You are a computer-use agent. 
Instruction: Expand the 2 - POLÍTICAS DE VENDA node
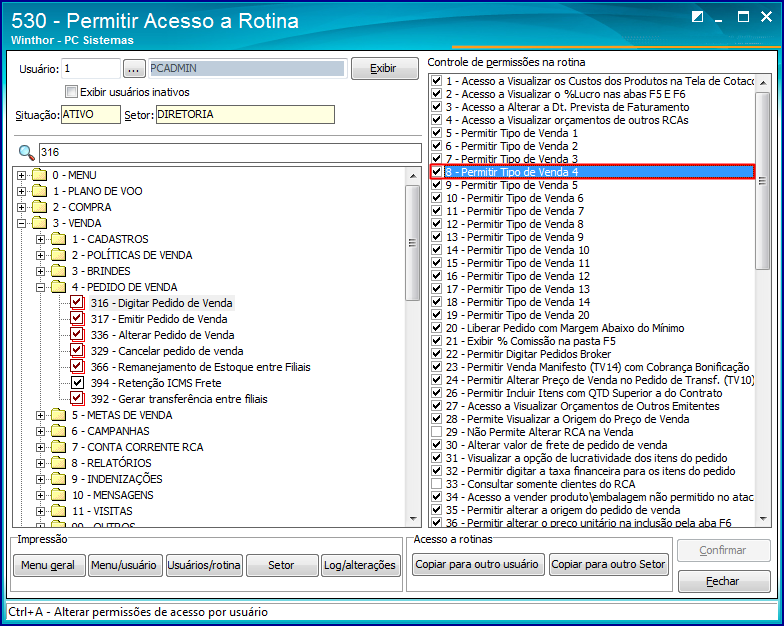40,256
